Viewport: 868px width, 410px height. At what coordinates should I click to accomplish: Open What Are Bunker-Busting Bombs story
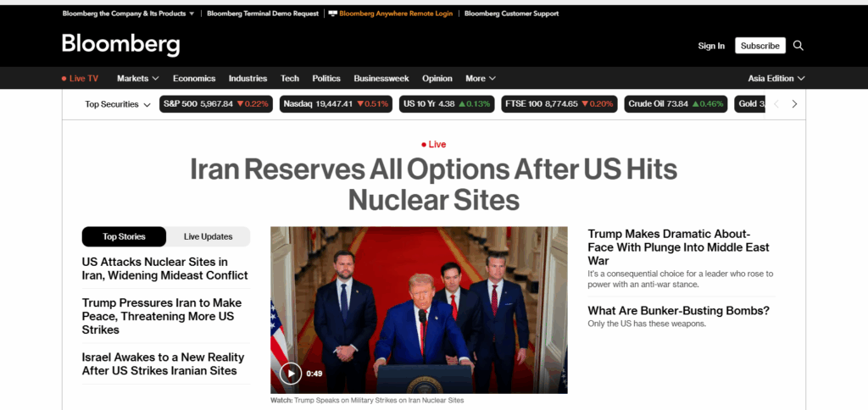point(679,311)
